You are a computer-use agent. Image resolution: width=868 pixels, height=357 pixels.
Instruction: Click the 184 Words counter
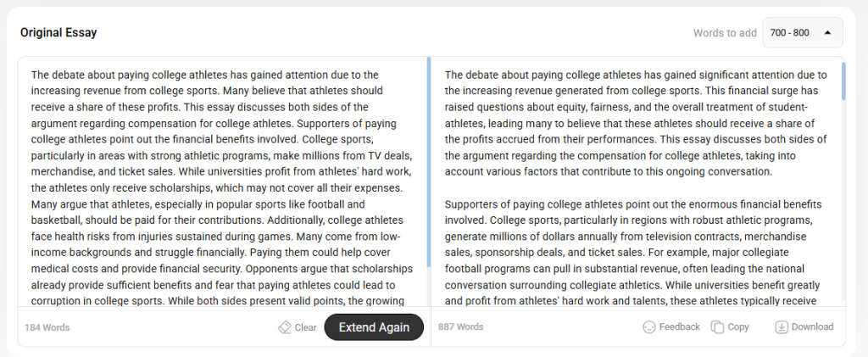[x=47, y=327]
